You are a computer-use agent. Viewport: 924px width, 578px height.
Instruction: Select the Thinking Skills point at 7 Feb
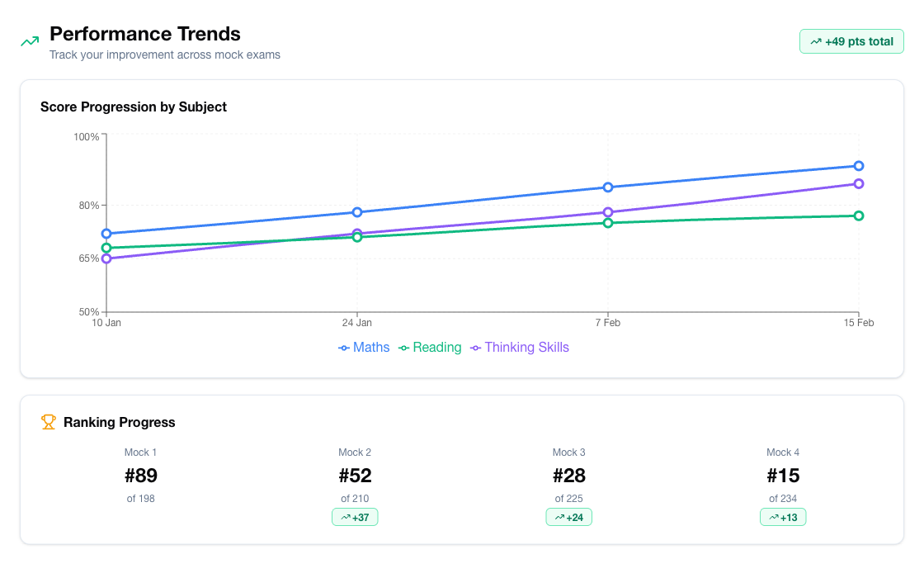tap(608, 212)
